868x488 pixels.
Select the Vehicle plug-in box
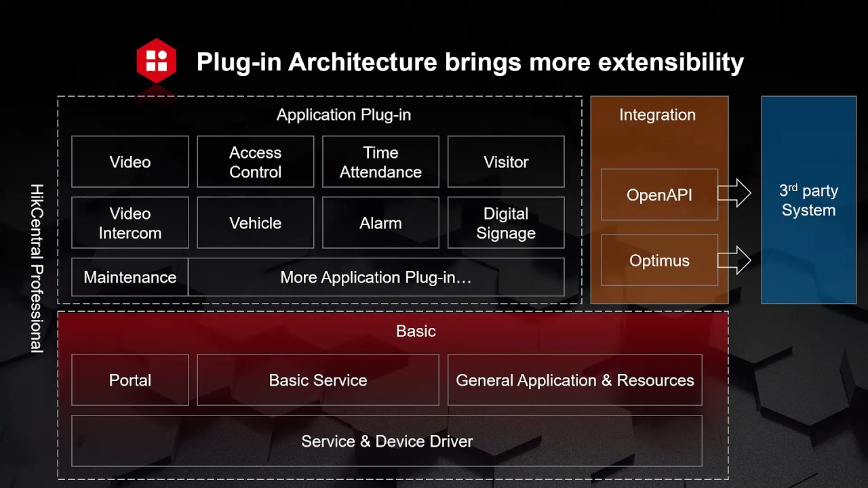coord(256,223)
